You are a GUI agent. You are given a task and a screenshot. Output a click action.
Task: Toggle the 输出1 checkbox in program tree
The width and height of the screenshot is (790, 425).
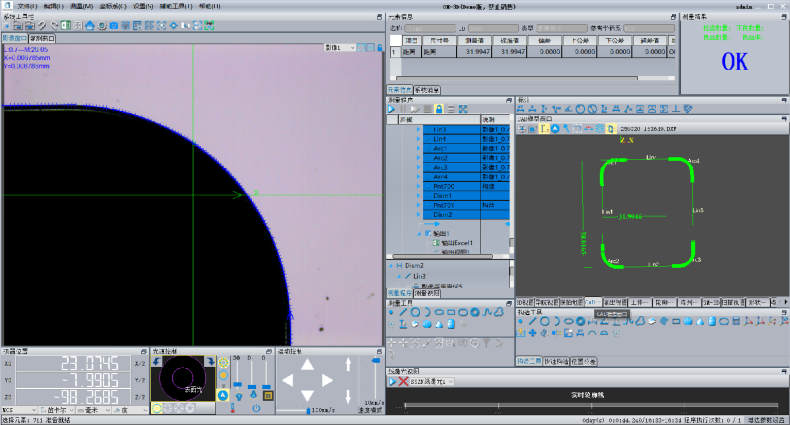click(x=428, y=233)
